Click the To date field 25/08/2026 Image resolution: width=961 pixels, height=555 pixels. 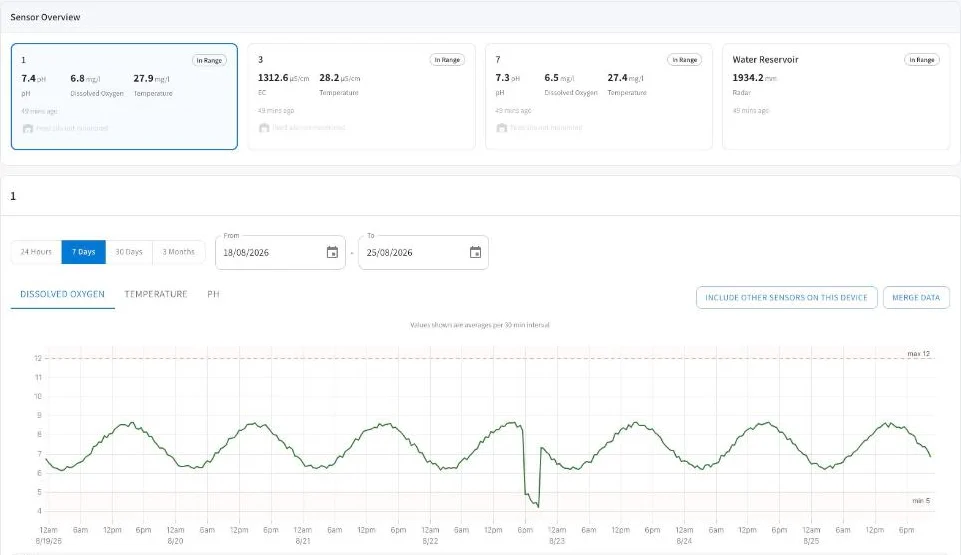coord(423,252)
